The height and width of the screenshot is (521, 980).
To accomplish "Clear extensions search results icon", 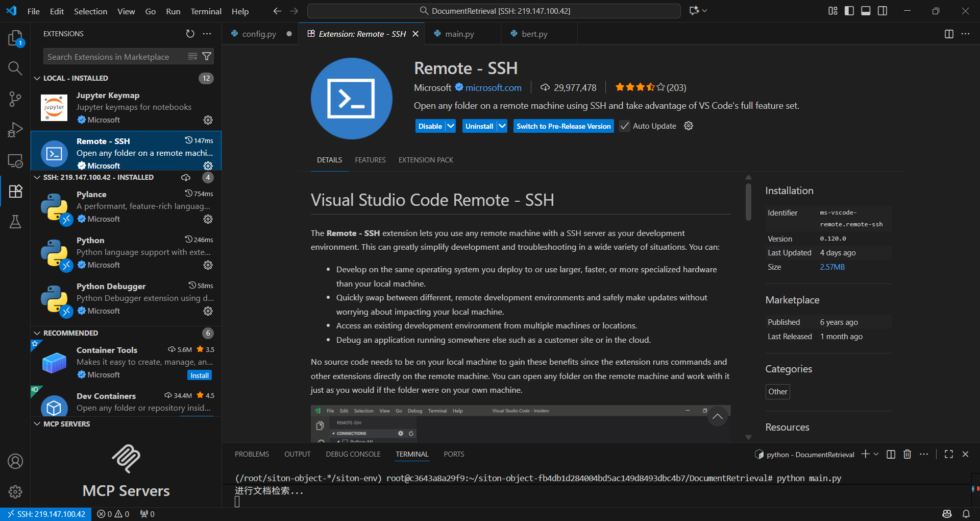I will [192, 57].
